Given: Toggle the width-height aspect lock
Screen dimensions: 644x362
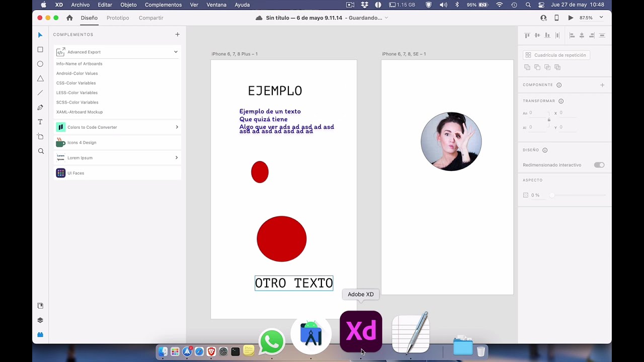Looking at the screenshot, I should coord(549,120).
